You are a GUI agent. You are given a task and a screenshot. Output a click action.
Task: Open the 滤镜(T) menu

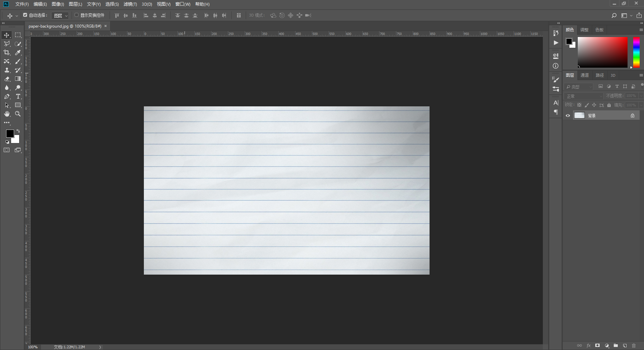(130, 4)
